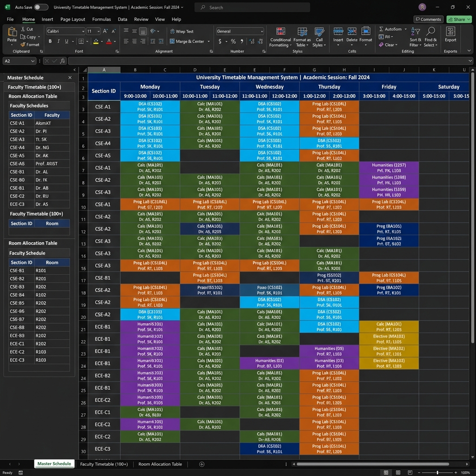Viewport: 476px width, 476px height.
Task: Open the font name Calibri dropdown
Action: (x=83, y=31)
